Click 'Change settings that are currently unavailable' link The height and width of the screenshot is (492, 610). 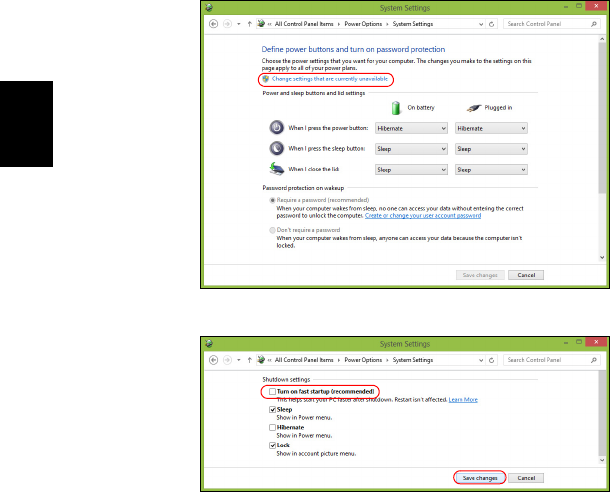coord(330,79)
